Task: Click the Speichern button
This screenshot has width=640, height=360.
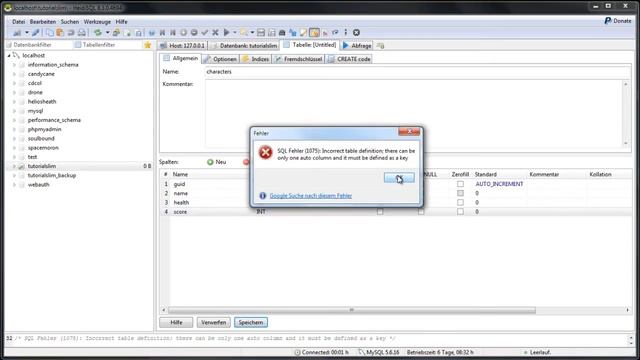Action: point(251,322)
